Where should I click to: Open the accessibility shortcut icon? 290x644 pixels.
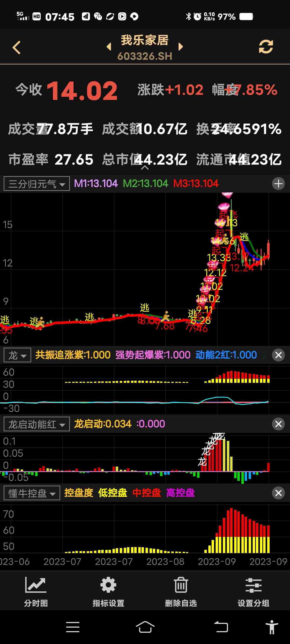pos(272,627)
